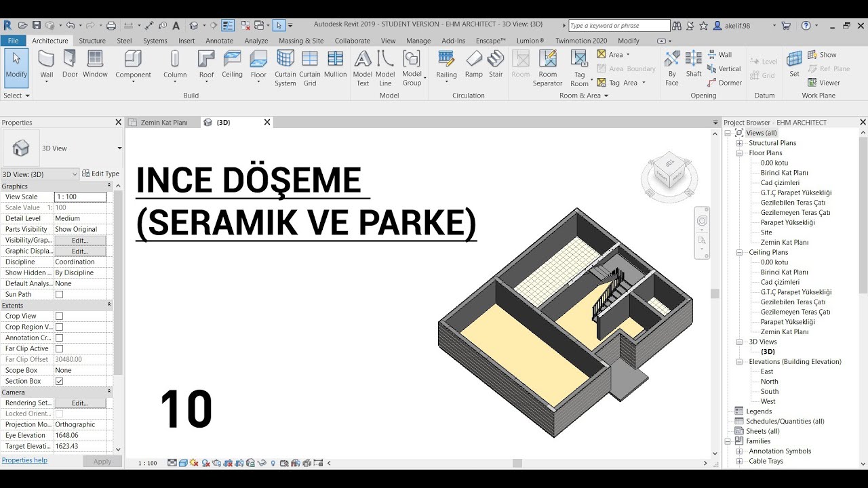Image resolution: width=868 pixels, height=488 pixels.
Task: Set the work plane
Action: 794,64
